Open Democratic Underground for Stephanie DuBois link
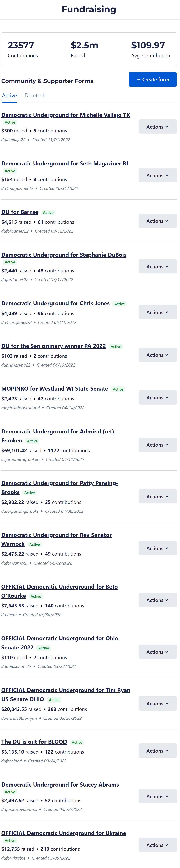180x868 pixels. click(64, 255)
